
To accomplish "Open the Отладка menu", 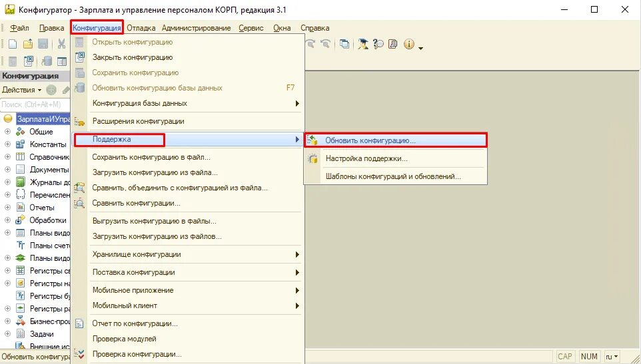I will [x=141, y=28].
